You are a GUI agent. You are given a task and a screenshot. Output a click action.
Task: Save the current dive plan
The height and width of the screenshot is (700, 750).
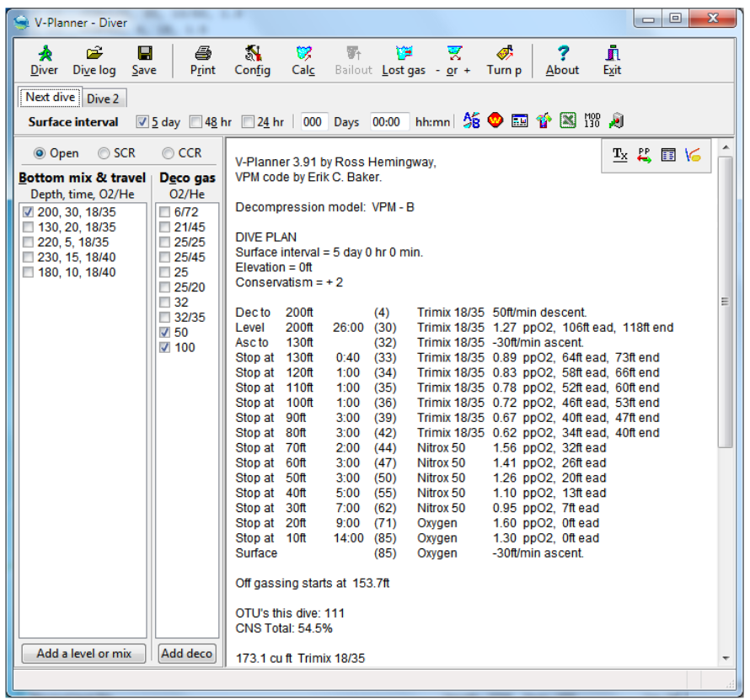coord(144,60)
